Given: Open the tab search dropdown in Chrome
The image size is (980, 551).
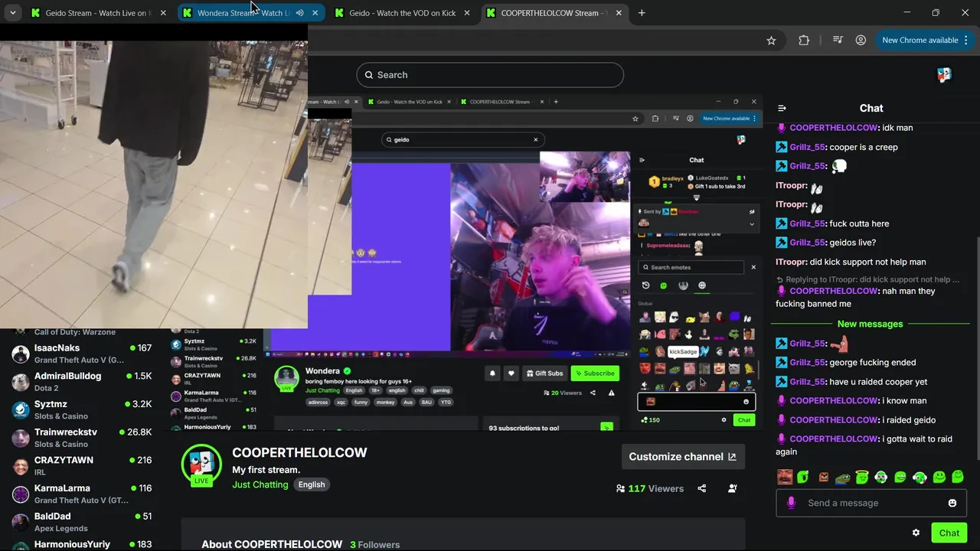Looking at the screenshot, I should (x=13, y=13).
